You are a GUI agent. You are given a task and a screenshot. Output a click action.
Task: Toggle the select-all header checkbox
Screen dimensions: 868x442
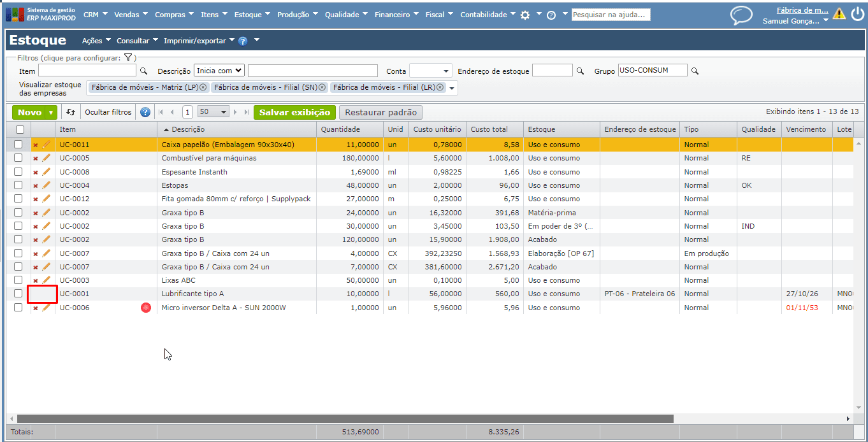point(19,130)
